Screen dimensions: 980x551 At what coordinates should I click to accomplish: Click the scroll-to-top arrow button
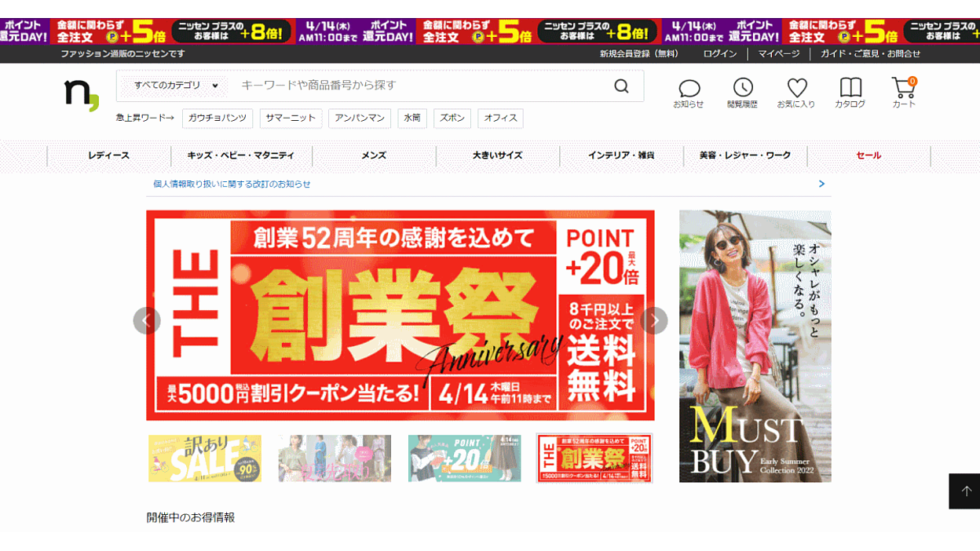965,491
